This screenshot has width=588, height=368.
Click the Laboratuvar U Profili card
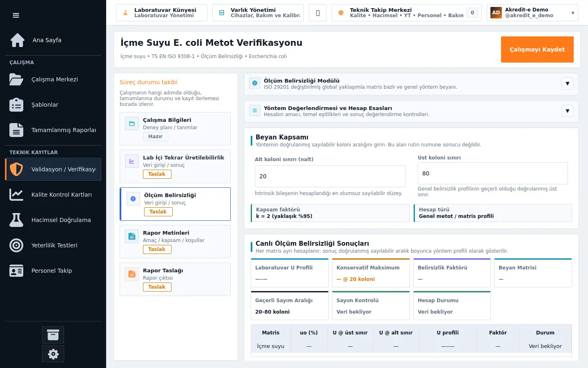(290, 273)
